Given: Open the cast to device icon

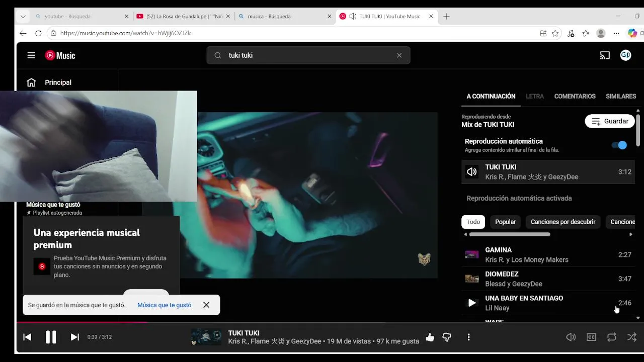Looking at the screenshot, I should [605, 55].
